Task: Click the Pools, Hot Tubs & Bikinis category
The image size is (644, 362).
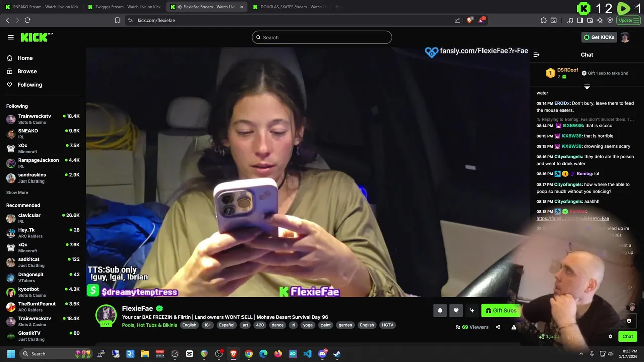Action: point(149,325)
